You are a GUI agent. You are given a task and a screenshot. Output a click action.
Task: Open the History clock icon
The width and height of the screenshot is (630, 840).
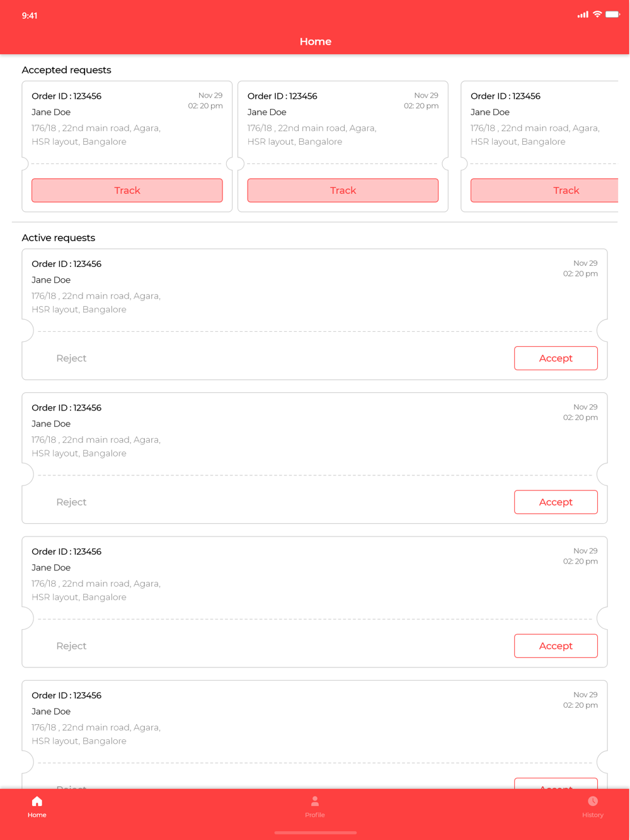(593, 801)
